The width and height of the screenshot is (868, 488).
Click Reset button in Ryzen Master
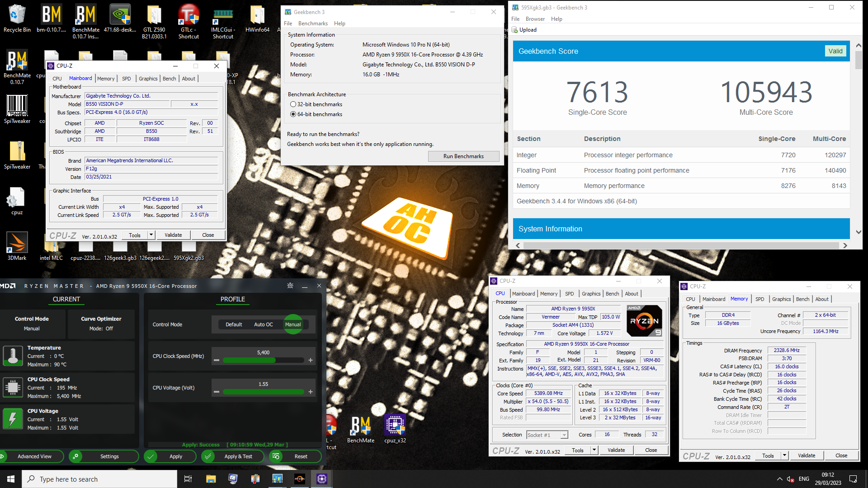coord(296,456)
